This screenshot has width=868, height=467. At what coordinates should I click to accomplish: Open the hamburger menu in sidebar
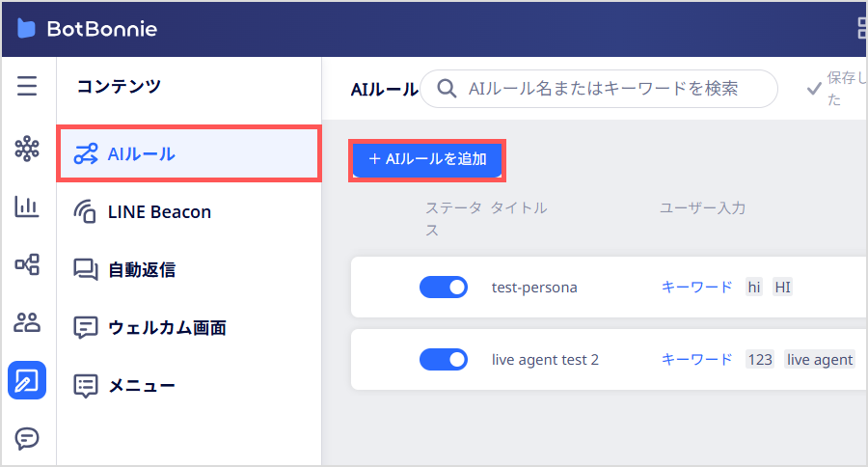27,86
